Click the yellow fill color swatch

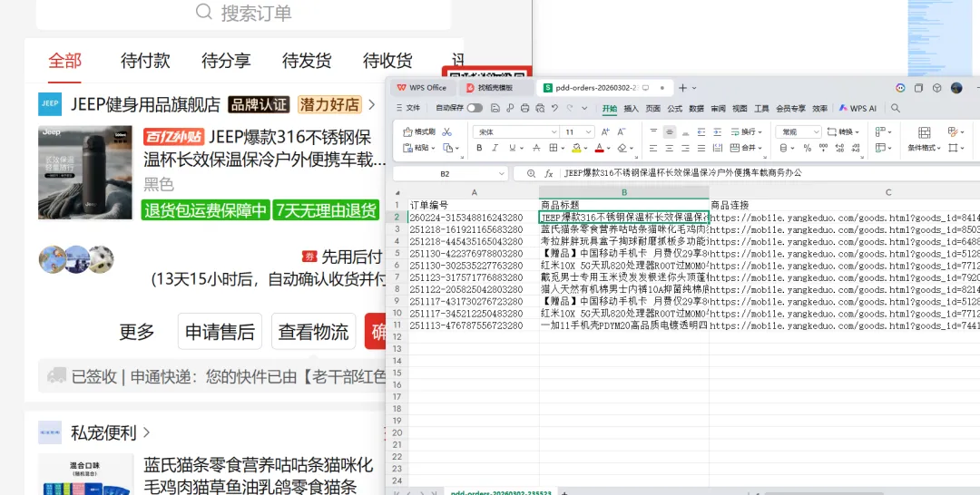pos(575,148)
